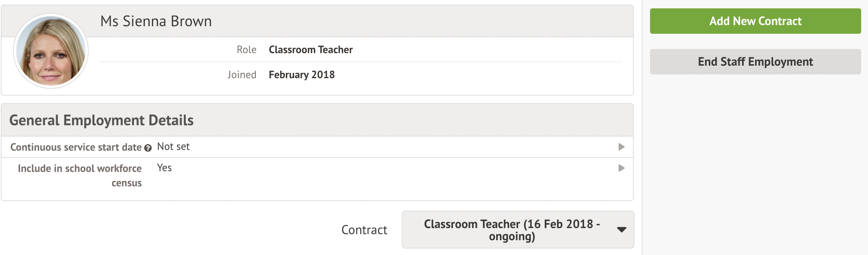Click the Add New Contract button
Screen dimensions: 868x255
[x=755, y=21]
